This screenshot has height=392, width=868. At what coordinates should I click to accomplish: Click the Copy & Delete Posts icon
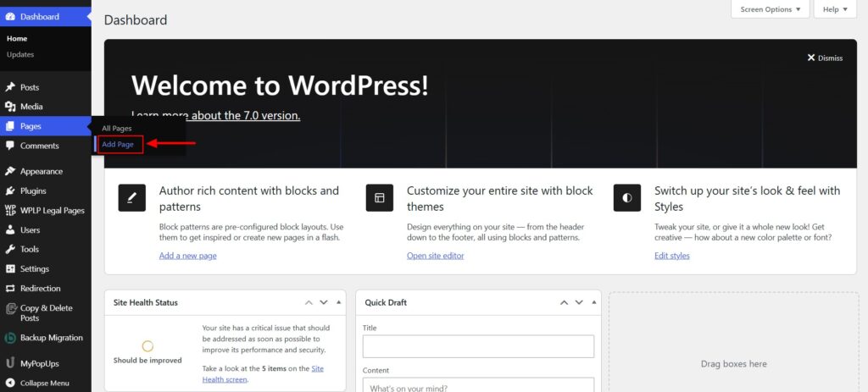(10, 308)
